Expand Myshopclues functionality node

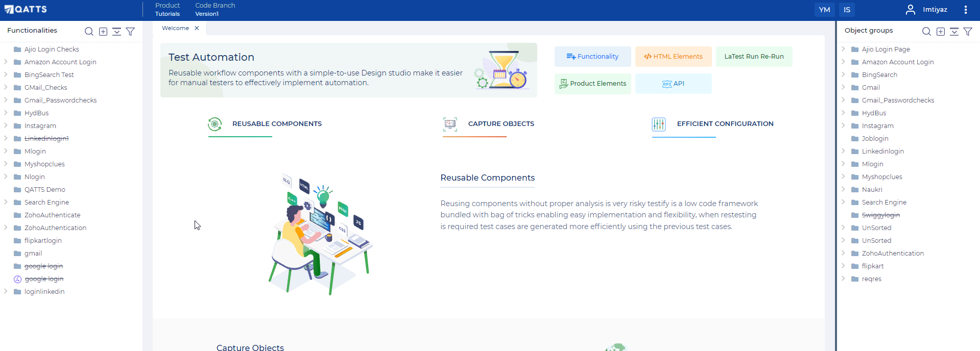tap(6, 164)
